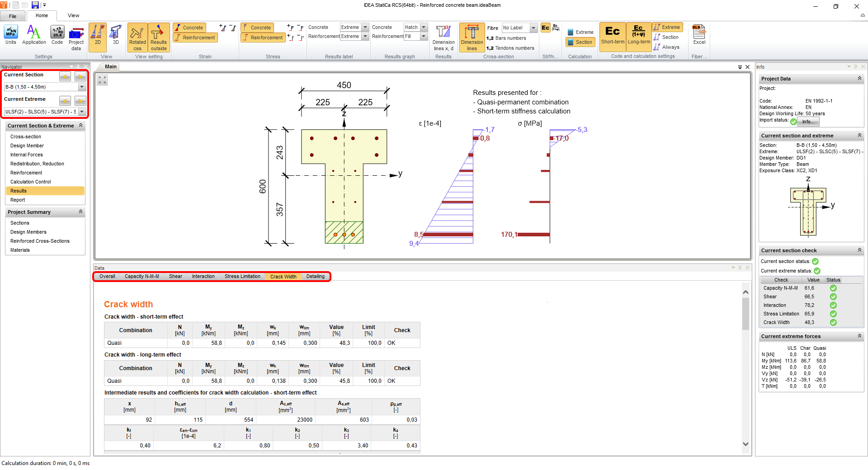This screenshot has width=868, height=470.
Task: Open Results label Reinforcement Extreme dropdown
Action: pos(365,36)
